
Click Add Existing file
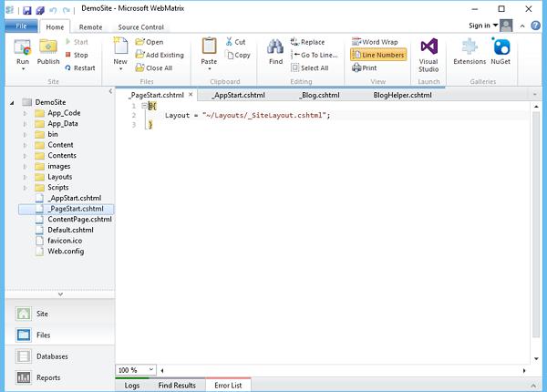point(160,55)
